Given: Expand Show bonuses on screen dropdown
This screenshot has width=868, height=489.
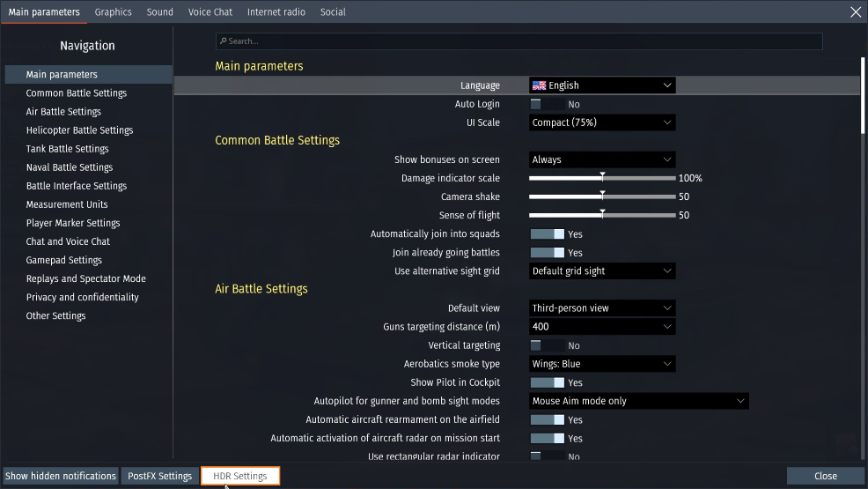Looking at the screenshot, I should [602, 159].
